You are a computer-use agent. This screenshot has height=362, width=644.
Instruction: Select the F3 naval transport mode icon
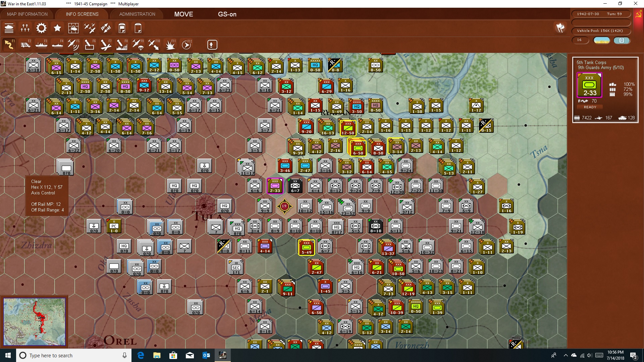click(x=41, y=45)
